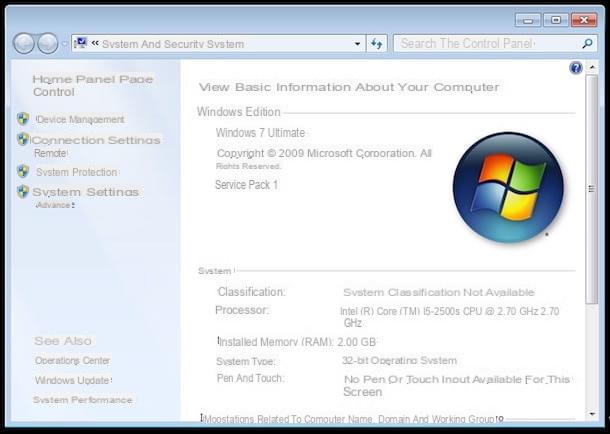610x434 pixels.
Task: Open the Windows Update link
Action: pos(73,380)
